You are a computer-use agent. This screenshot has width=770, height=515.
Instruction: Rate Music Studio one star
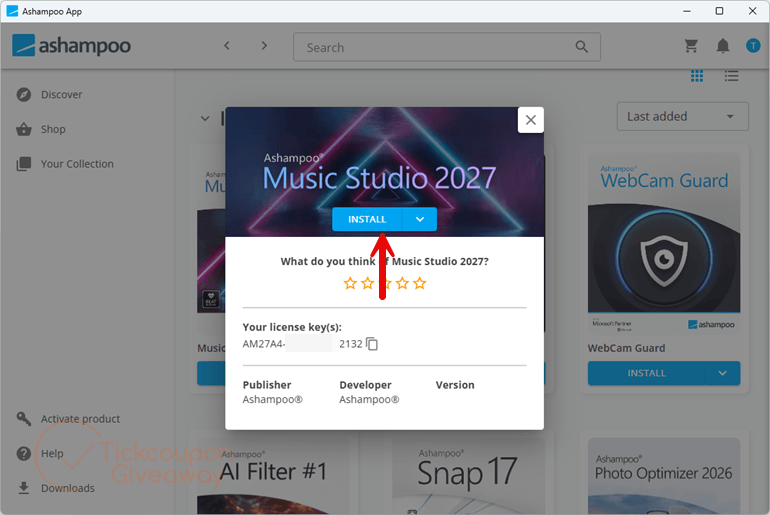click(x=350, y=283)
